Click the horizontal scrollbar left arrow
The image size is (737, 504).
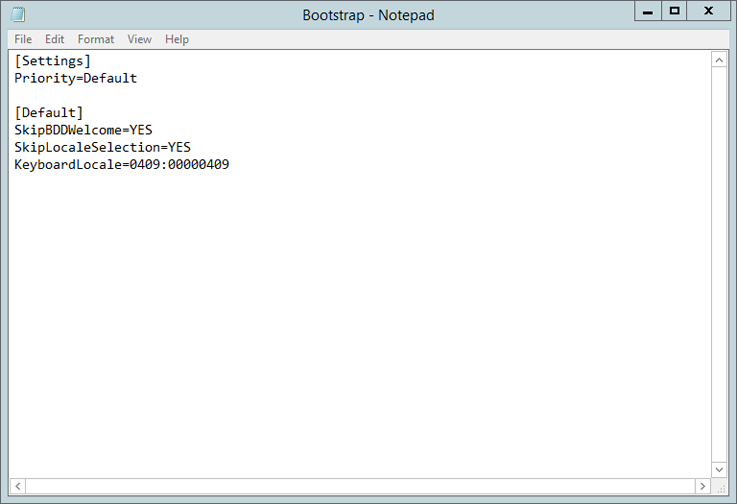(x=18, y=486)
